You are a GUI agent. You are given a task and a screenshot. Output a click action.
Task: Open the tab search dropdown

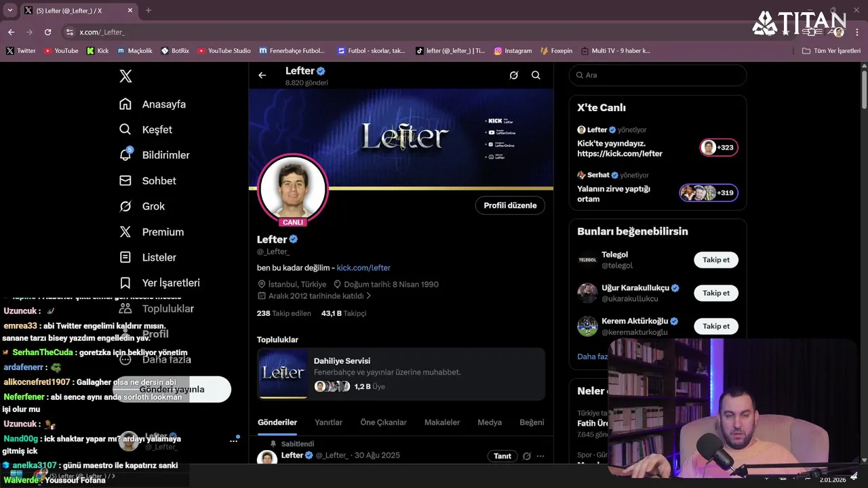[9, 10]
